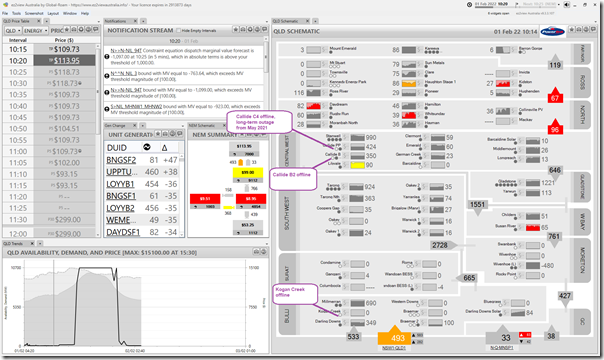Click the print icon in Trends chart header

pyautogui.click(x=257, y=252)
